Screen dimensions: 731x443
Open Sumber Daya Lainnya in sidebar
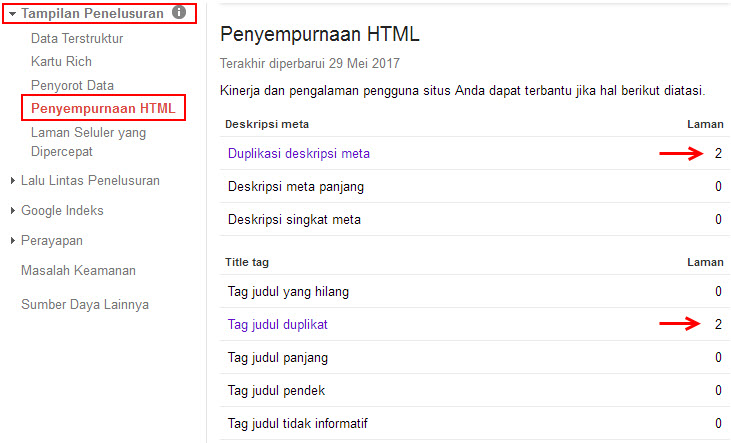(x=85, y=305)
